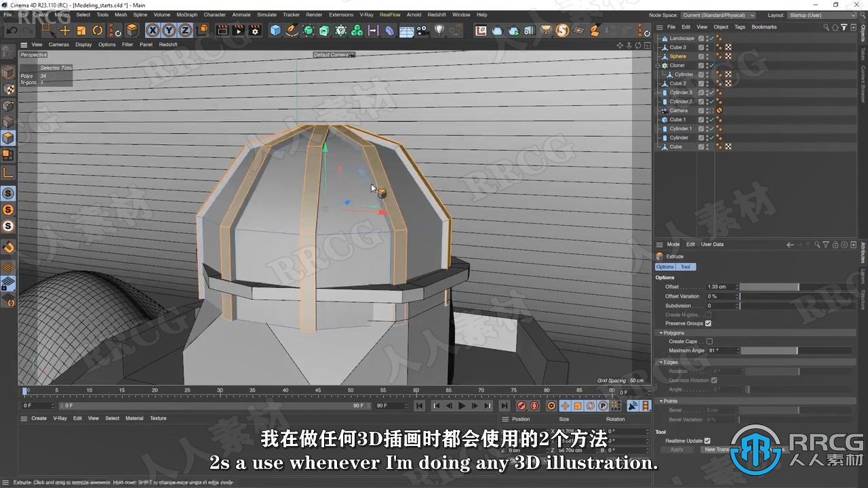Toggle the X axis lock
Viewport: 868px width, 488px height.
[x=152, y=30]
